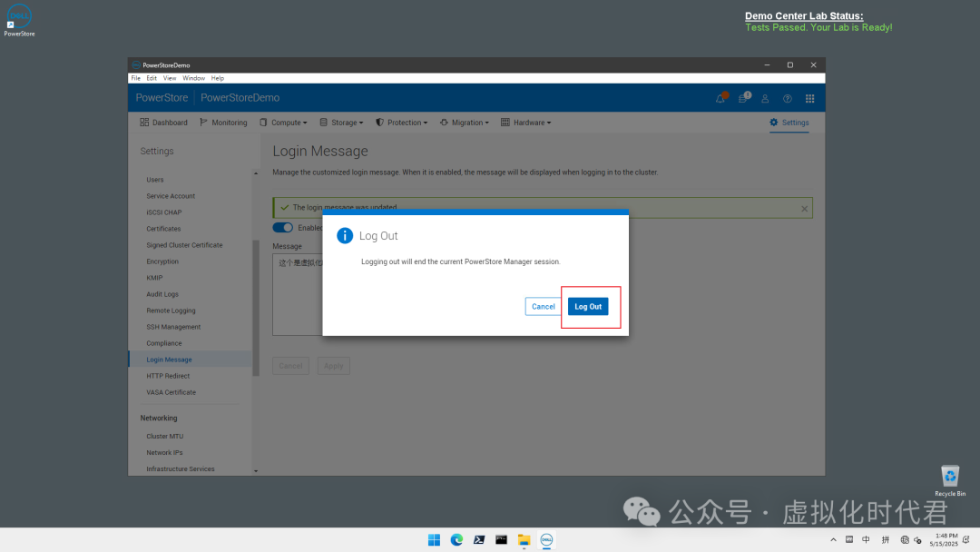This screenshot has width=980, height=552.
Task: Click the Compute icon
Action: pos(263,123)
